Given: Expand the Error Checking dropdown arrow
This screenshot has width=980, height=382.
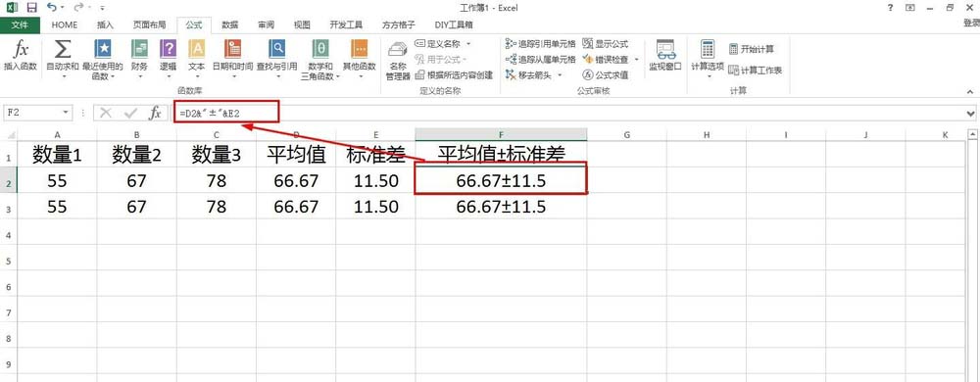Looking at the screenshot, I should pos(636,60).
